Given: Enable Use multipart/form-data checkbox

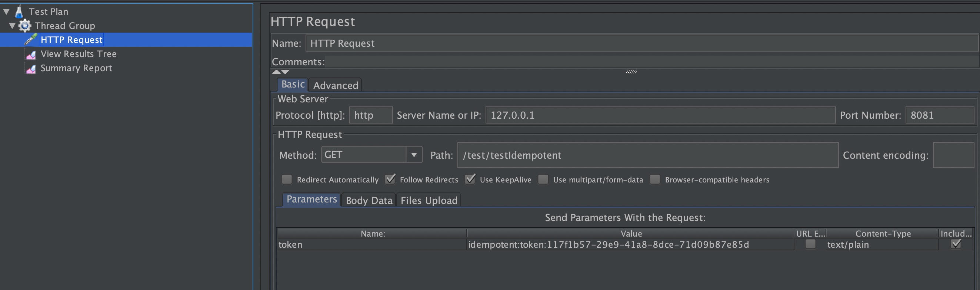Looking at the screenshot, I should coord(543,179).
